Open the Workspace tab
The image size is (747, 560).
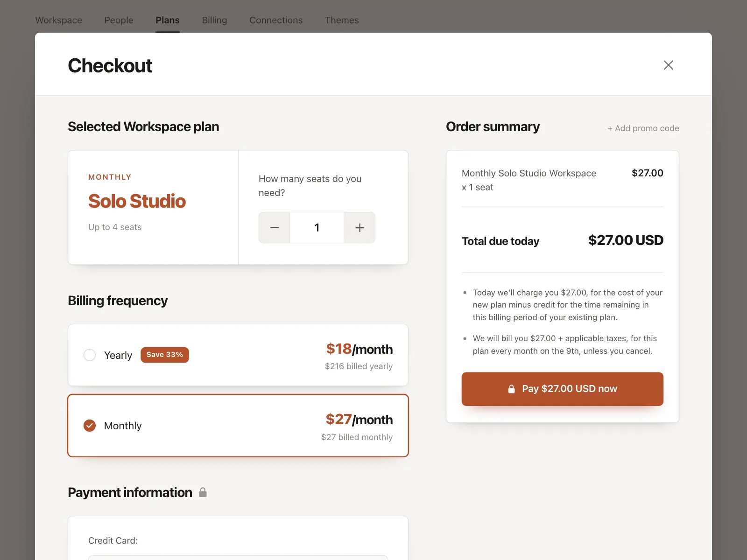(x=59, y=20)
